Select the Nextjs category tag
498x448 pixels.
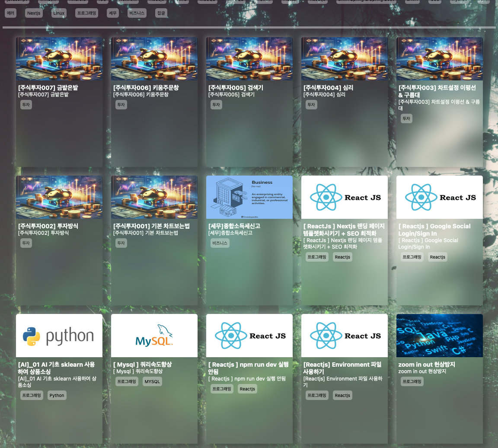pyautogui.click(x=34, y=13)
